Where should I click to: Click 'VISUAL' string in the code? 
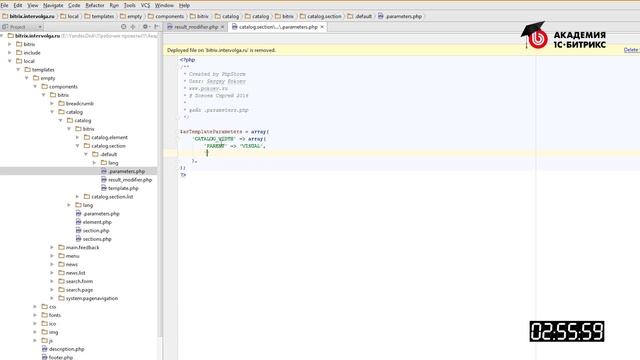click(251, 146)
